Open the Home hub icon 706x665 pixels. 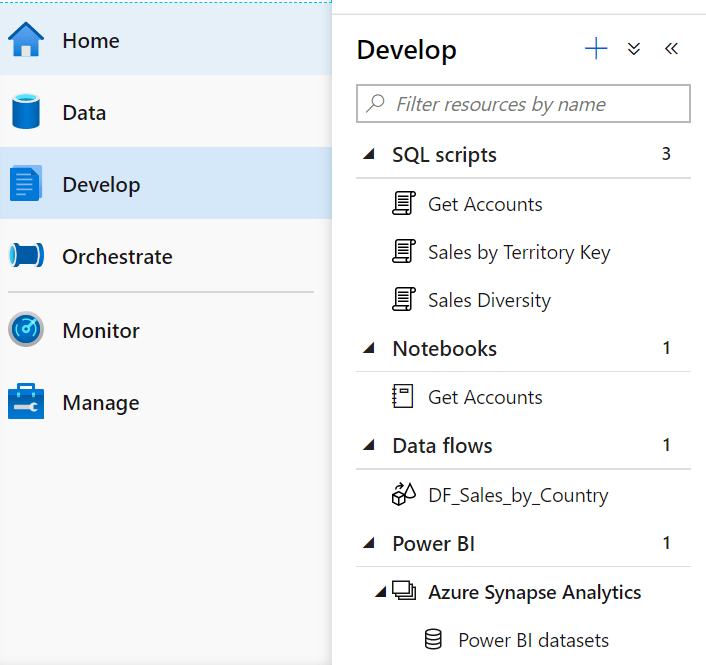[26, 40]
